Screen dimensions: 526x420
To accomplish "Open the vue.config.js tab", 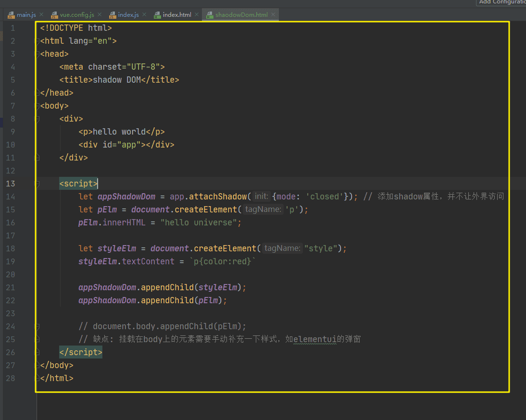I will [76, 15].
